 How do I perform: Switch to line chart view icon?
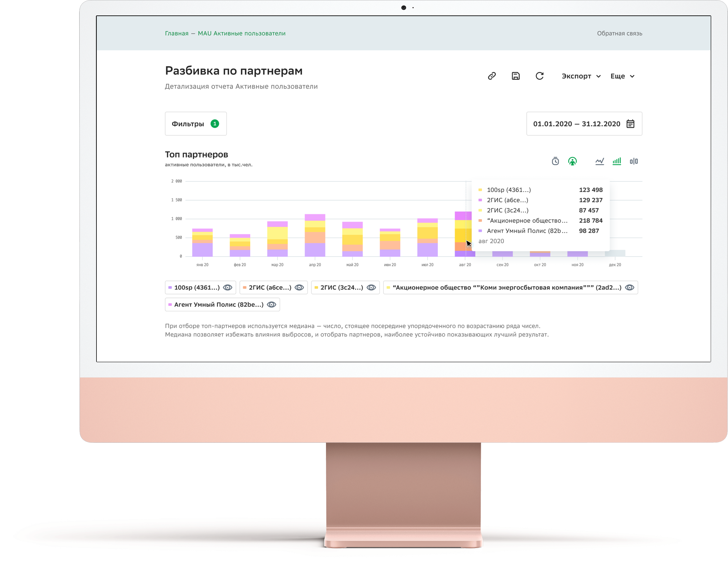599,161
